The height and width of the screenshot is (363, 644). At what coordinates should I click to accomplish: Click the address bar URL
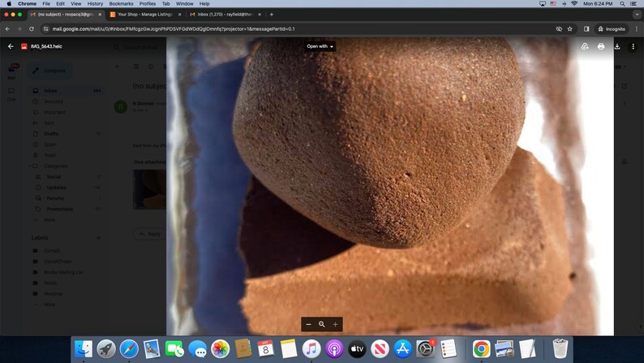click(174, 28)
